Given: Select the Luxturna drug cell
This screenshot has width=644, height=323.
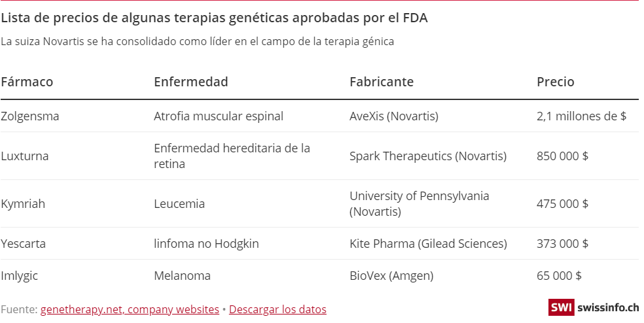Looking at the screenshot, I should pyautogui.click(x=25, y=156).
